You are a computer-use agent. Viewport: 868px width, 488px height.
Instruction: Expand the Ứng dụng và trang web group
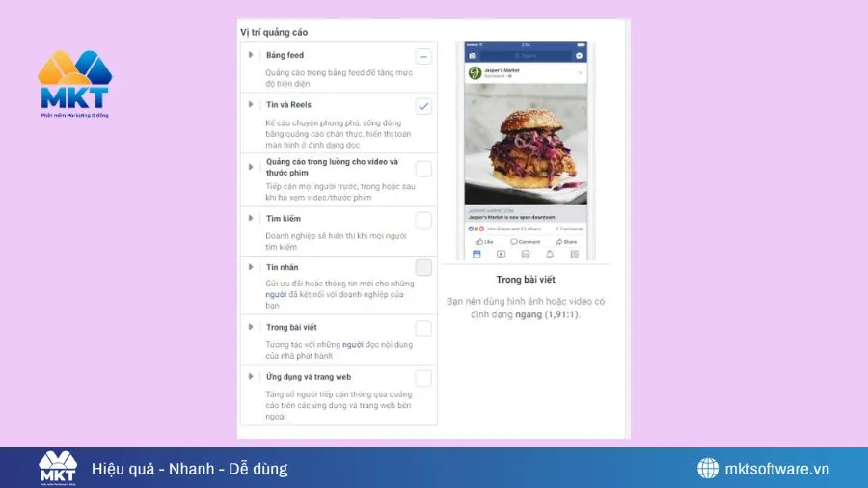pos(251,377)
